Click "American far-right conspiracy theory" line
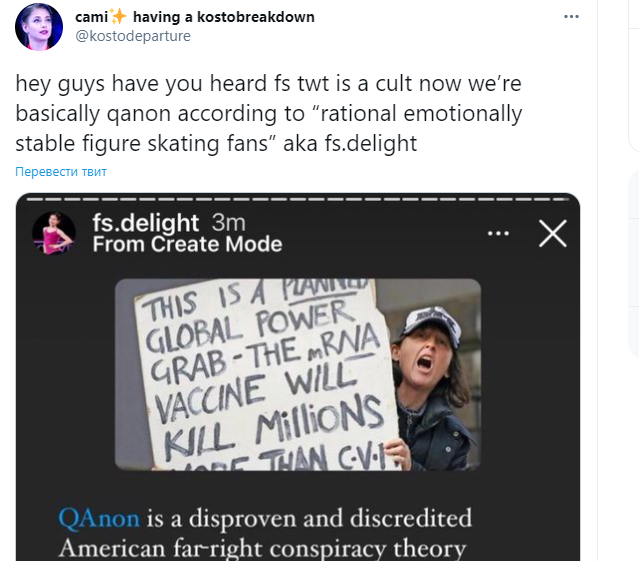Image resolution: width=639 pixels, height=561 pixels. 262,548
